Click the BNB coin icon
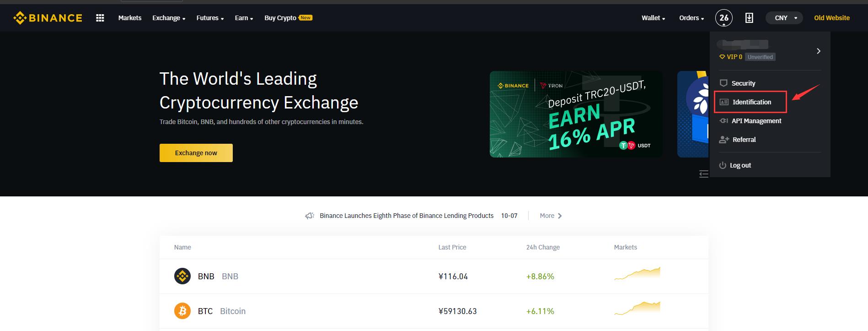This screenshot has width=868, height=331. pyautogui.click(x=182, y=276)
